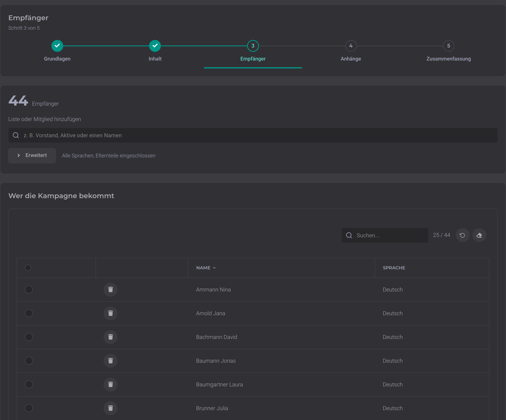The width and height of the screenshot is (506, 420).
Task: Tick the Arnold Jana row checkbox
Action: [29, 313]
